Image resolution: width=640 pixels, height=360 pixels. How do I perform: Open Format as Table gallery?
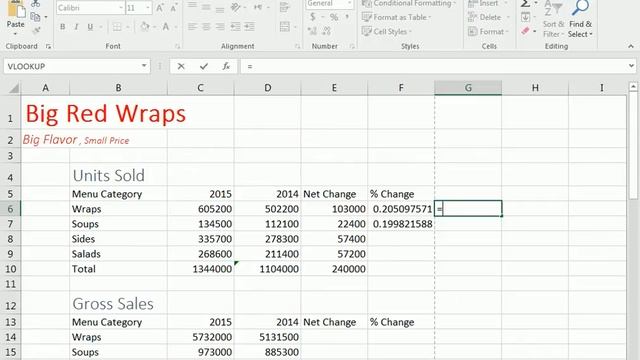396,17
